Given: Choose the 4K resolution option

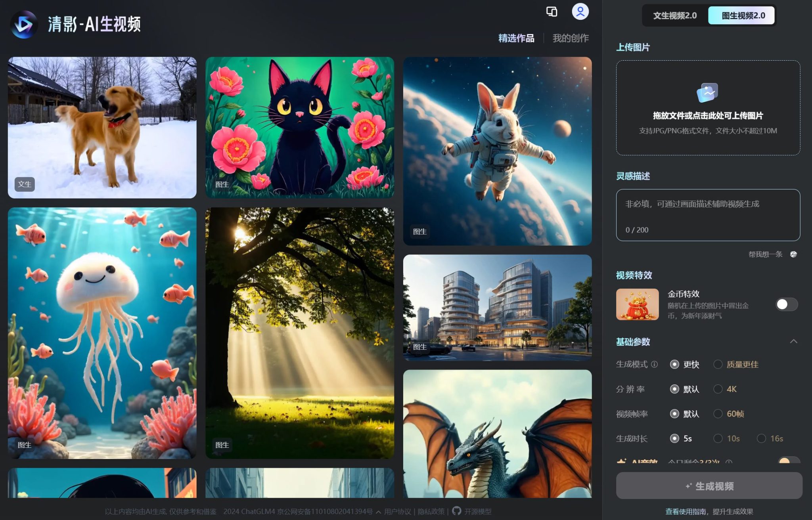Looking at the screenshot, I should coord(718,389).
